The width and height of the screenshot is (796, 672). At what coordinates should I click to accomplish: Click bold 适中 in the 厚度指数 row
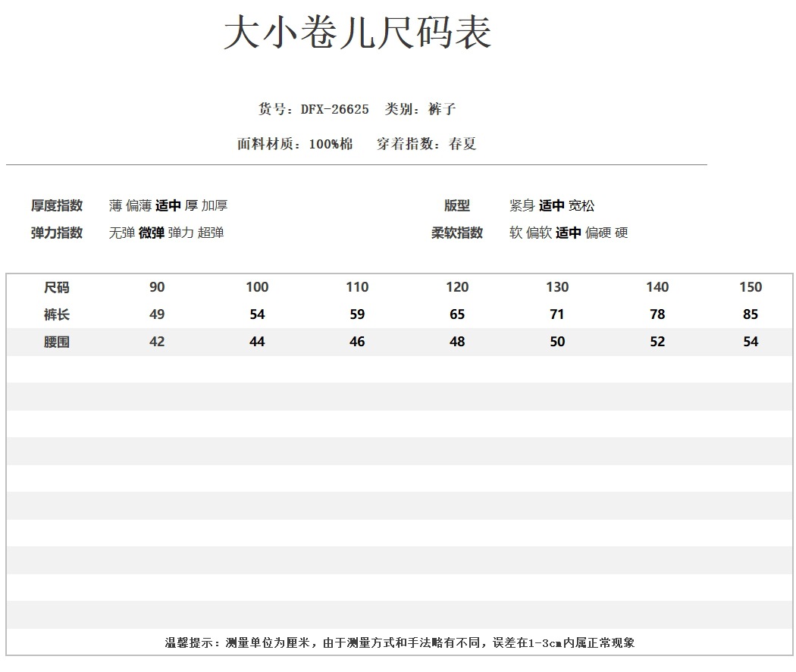coord(168,205)
